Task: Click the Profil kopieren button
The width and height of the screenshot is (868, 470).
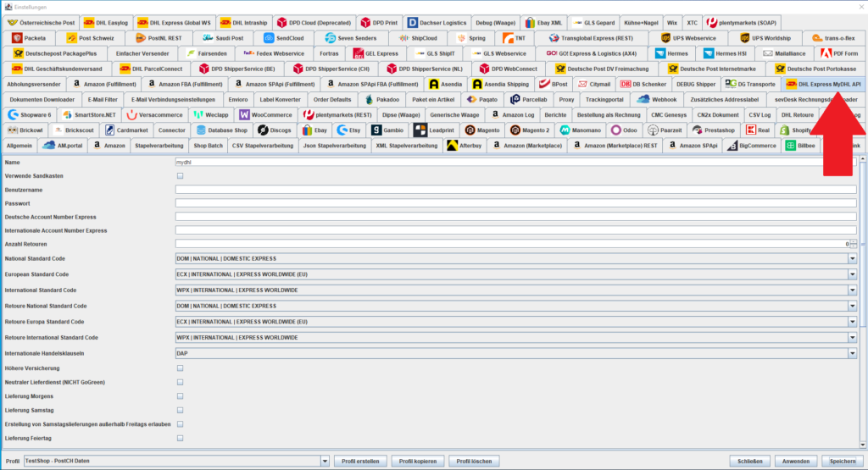Action: tap(418, 462)
